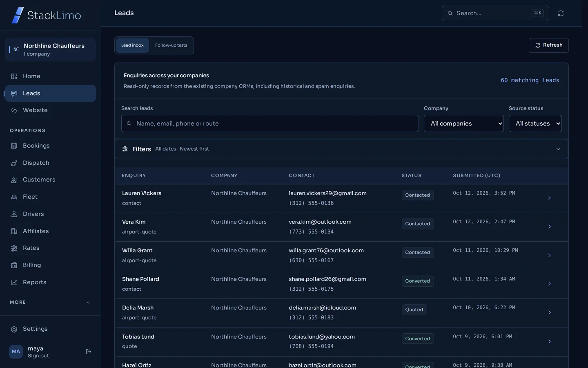The height and width of the screenshot is (368, 588).
Task: Open the Rates sliders icon
Action: point(14,248)
